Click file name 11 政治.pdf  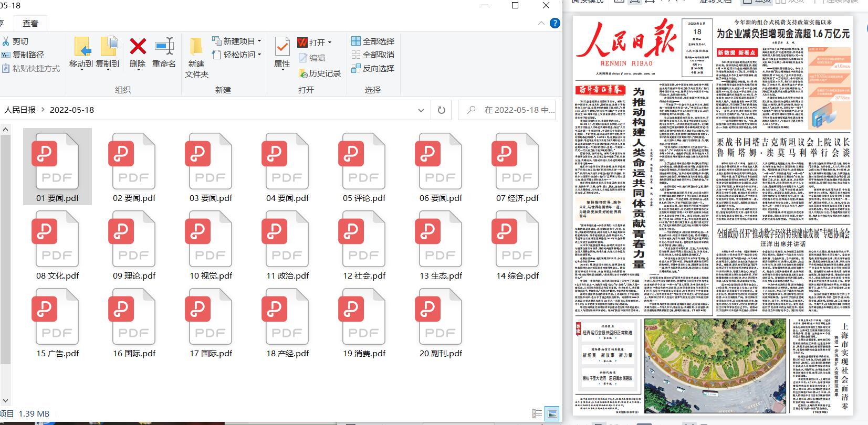287,276
